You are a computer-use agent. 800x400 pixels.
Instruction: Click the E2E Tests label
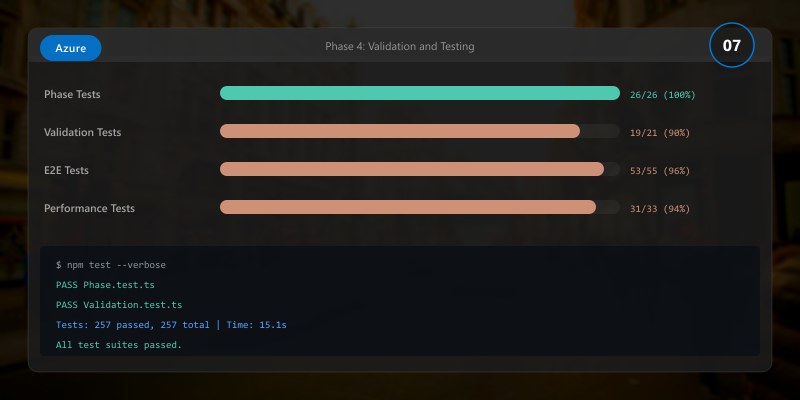point(66,170)
